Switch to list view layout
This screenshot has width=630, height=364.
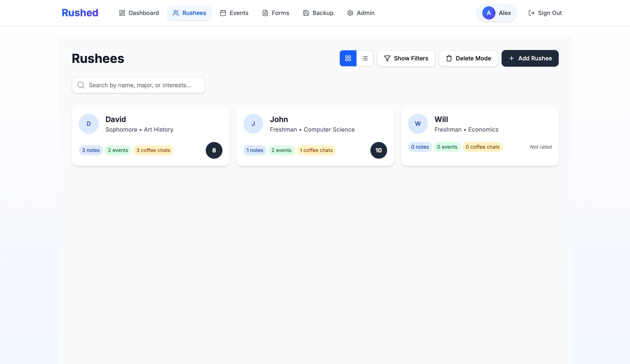365,58
